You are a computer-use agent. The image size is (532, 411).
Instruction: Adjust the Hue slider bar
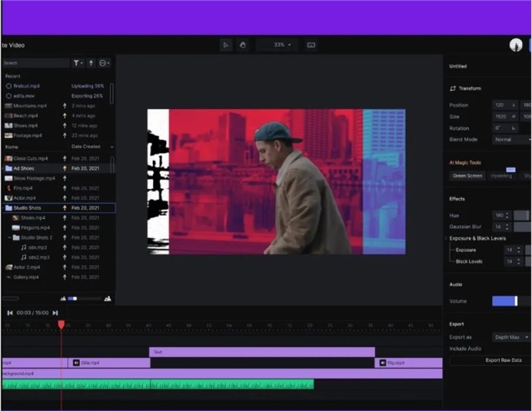tap(522, 215)
